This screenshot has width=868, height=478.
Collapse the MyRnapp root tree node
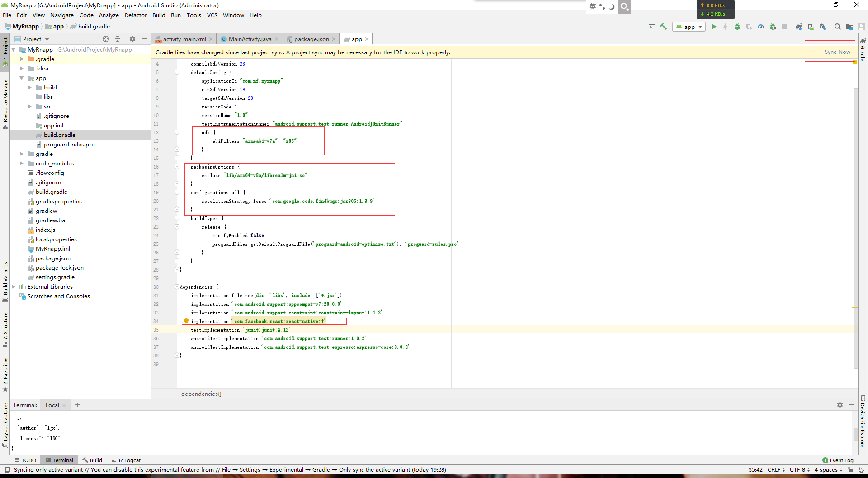(14, 50)
